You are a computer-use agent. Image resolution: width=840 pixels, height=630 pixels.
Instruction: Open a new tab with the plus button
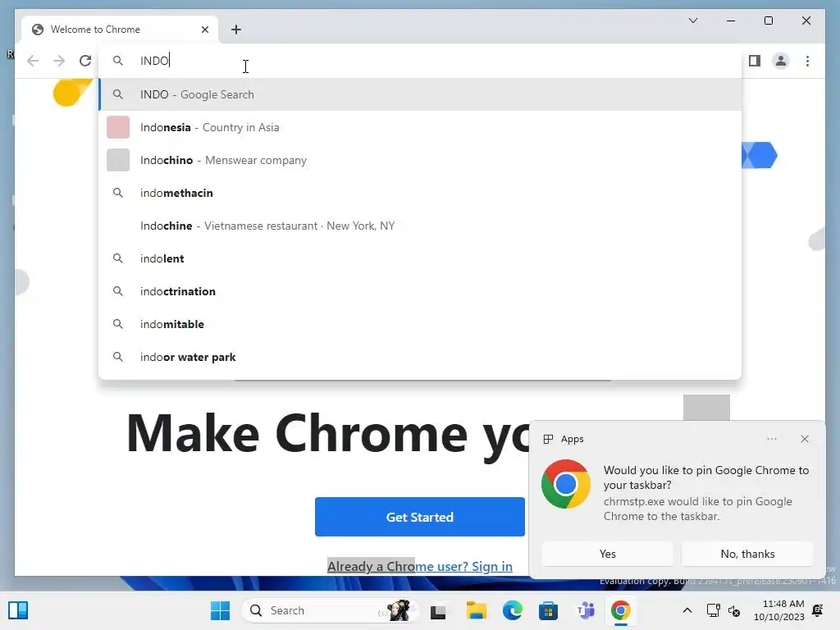(236, 30)
